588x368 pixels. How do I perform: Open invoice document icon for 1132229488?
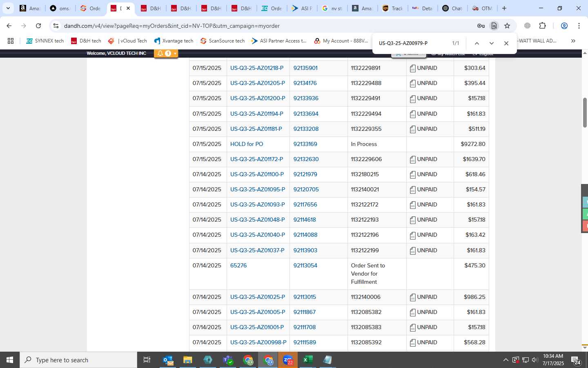[x=412, y=83]
